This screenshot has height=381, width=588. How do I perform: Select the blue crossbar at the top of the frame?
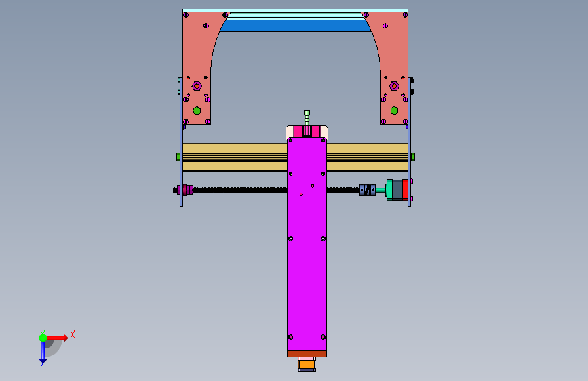[x=296, y=26]
